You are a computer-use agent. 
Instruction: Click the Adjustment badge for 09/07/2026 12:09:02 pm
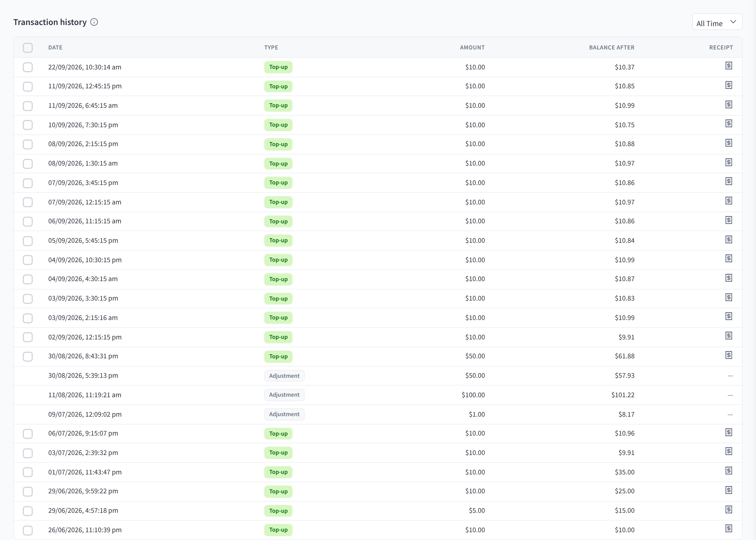tap(284, 414)
